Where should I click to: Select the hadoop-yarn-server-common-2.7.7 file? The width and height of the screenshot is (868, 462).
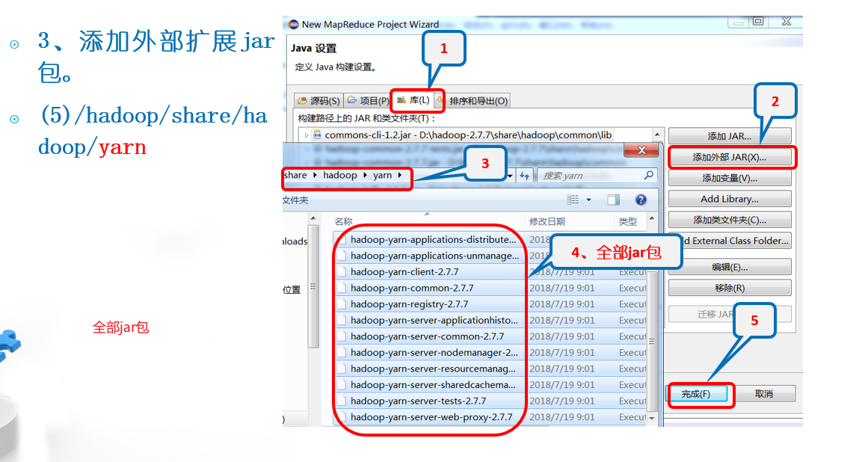coord(429,336)
